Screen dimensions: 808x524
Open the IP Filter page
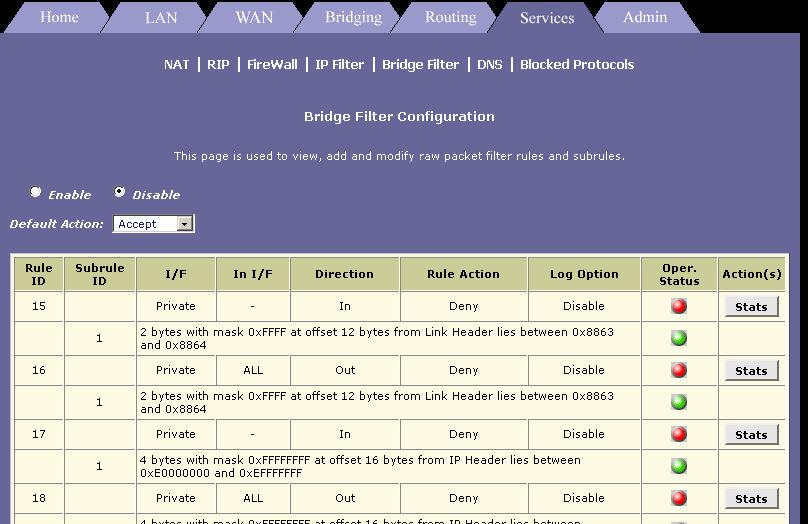[x=340, y=64]
